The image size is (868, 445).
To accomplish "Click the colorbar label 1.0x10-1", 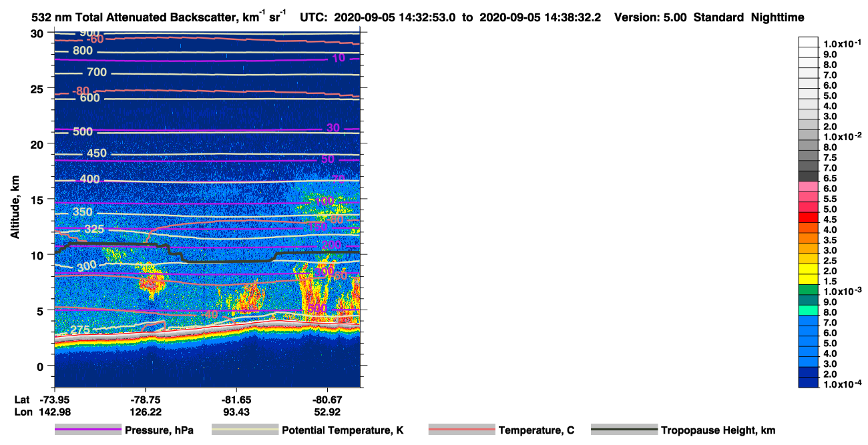I will tap(843, 43).
